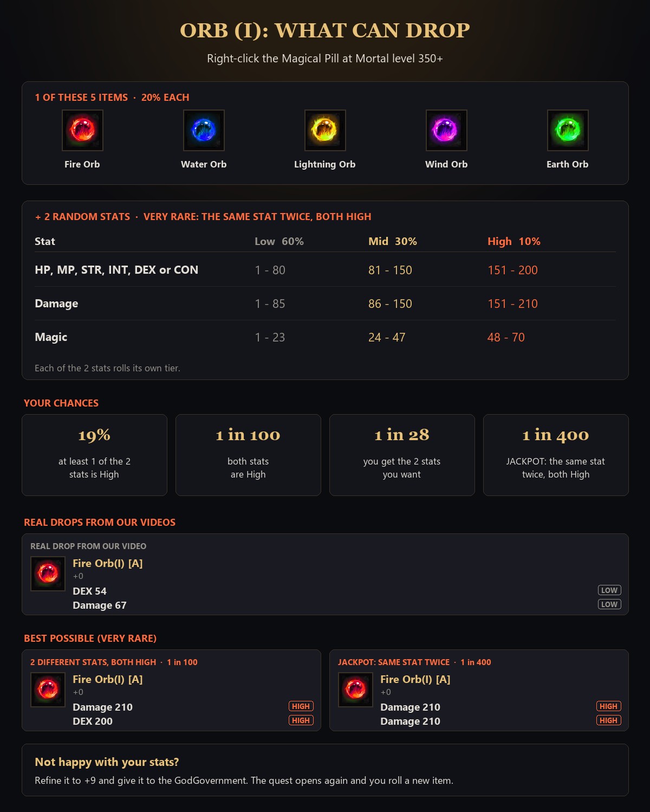
Task: Click the 'DEX 54' stat text
Action: coord(89,591)
